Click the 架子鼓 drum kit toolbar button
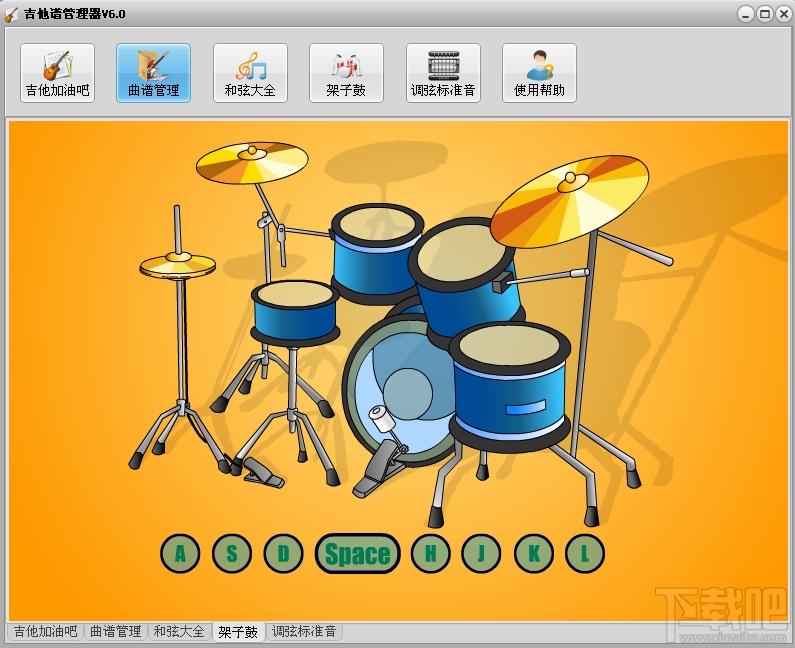 pyautogui.click(x=346, y=73)
